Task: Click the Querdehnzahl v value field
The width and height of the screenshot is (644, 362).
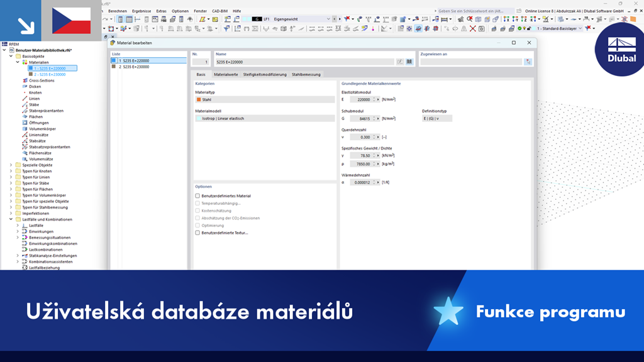Action: [x=362, y=137]
